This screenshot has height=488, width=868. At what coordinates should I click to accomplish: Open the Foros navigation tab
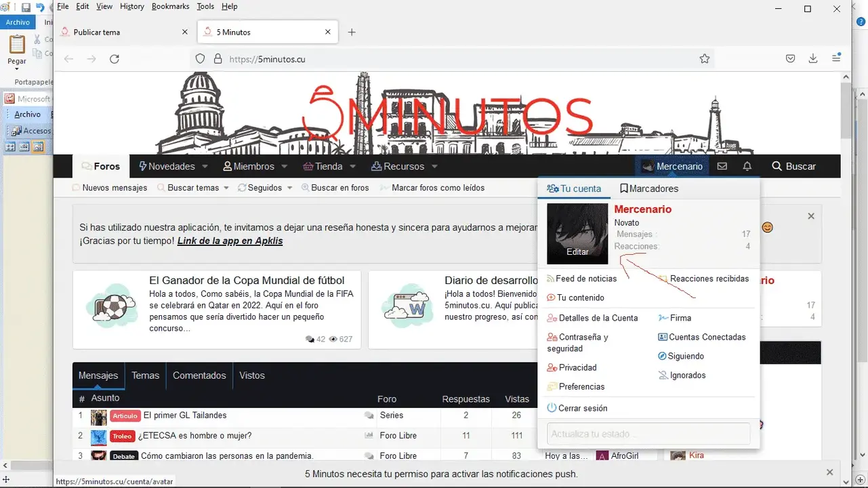click(100, 166)
